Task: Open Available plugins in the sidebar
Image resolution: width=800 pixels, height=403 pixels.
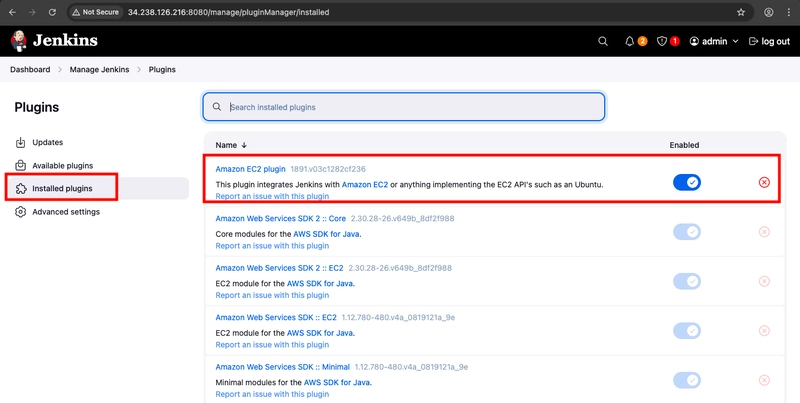Action: pyautogui.click(x=63, y=166)
